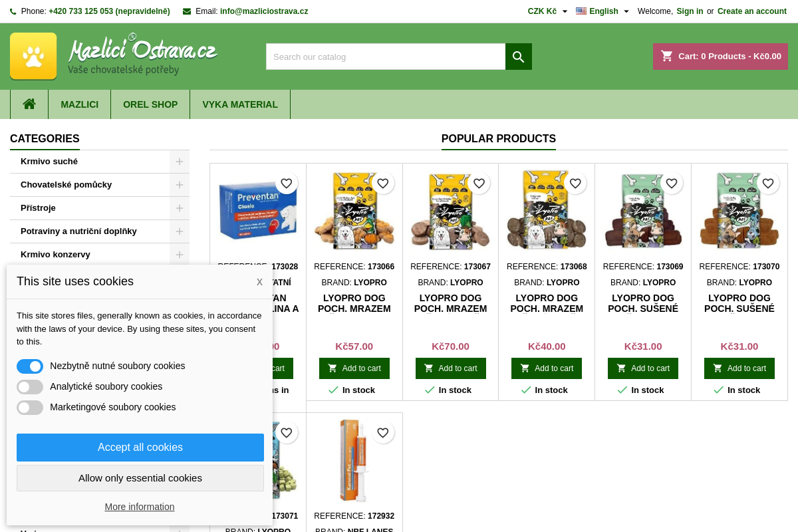Add Preventan product to wishlist
Viewport: 798px width, 532px height.
click(286, 184)
